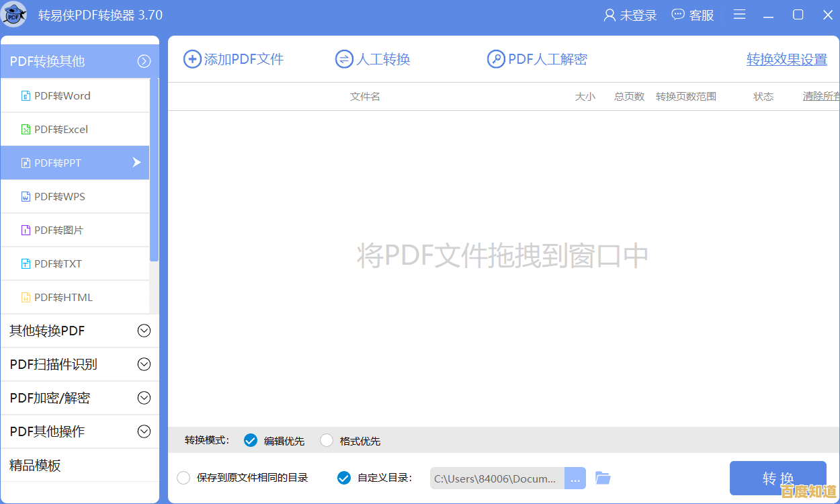Select 保存到原文件相同的目录 option
The width and height of the screenshot is (840, 504).
[x=183, y=478]
